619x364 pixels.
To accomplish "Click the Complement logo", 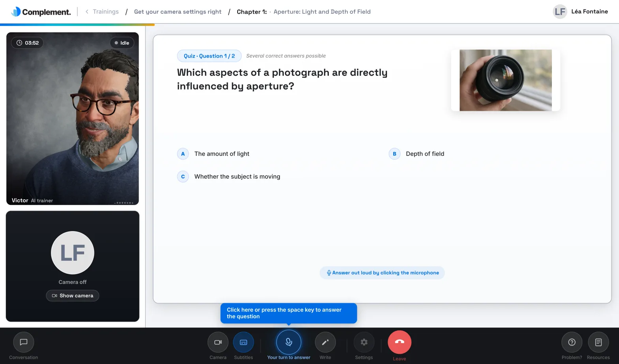I will click(41, 12).
